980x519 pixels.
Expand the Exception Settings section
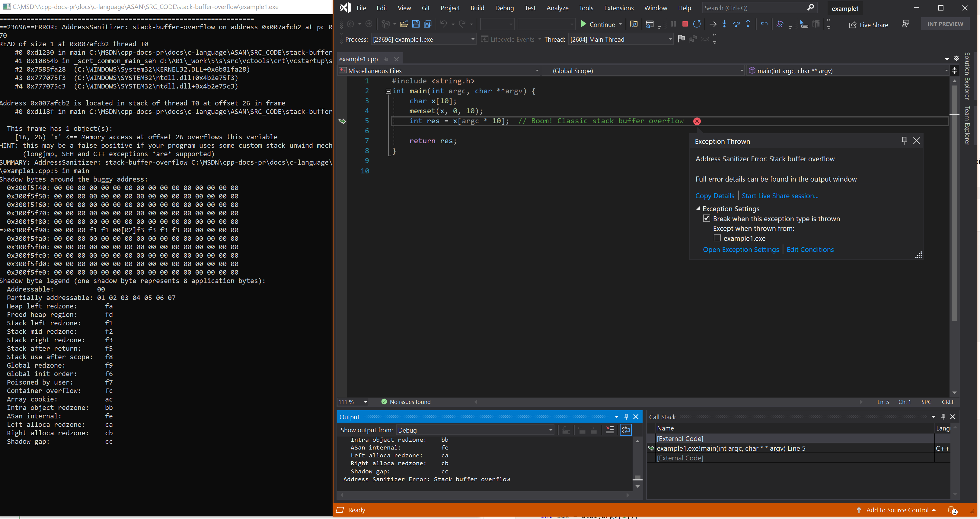[x=699, y=208]
